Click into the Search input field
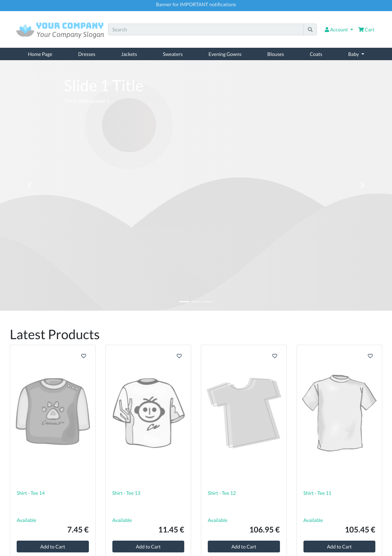Image resolution: width=392 pixels, height=556 pixels. (x=206, y=29)
